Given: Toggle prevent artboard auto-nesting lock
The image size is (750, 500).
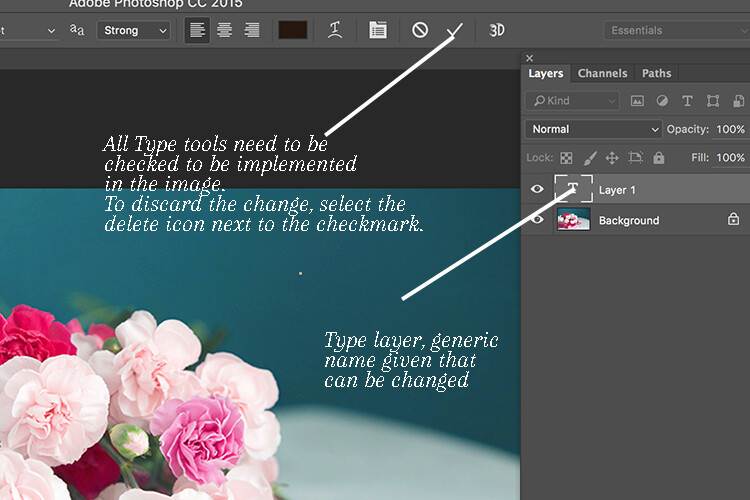Looking at the screenshot, I should [x=636, y=157].
